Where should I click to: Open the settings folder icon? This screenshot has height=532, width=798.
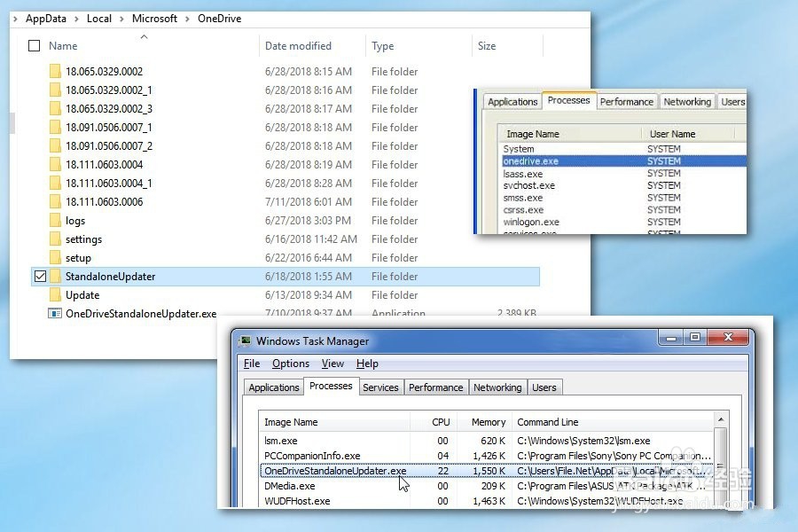pyautogui.click(x=55, y=239)
